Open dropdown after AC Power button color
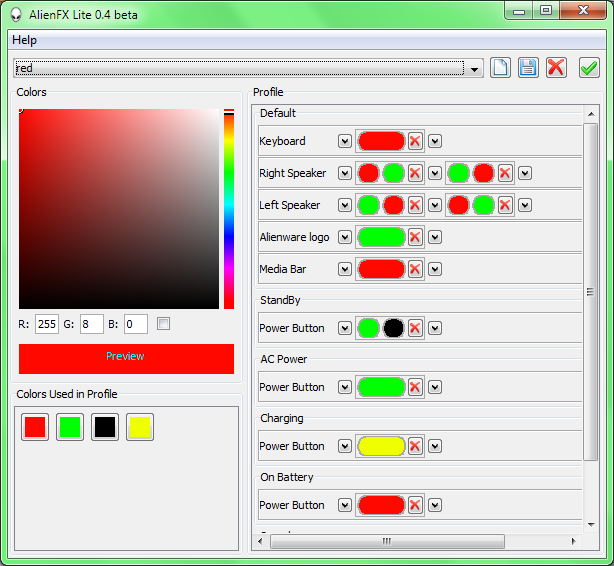This screenshot has width=614, height=566. (x=435, y=387)
